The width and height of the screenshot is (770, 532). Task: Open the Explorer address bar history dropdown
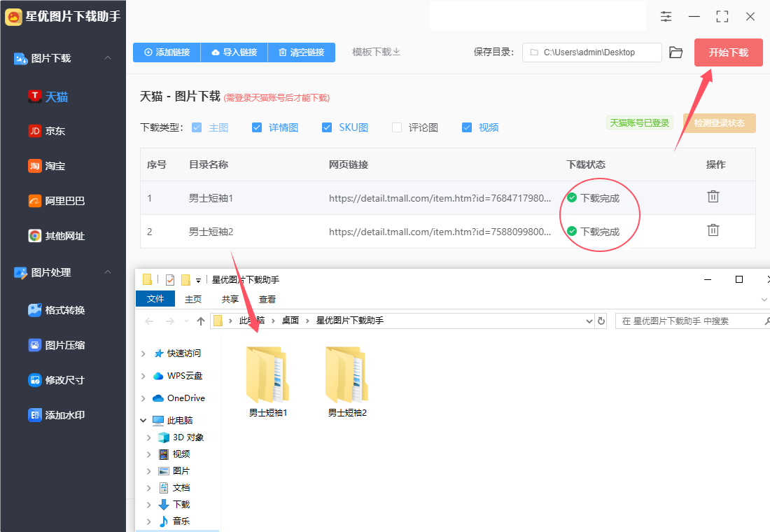coord(589,321)
